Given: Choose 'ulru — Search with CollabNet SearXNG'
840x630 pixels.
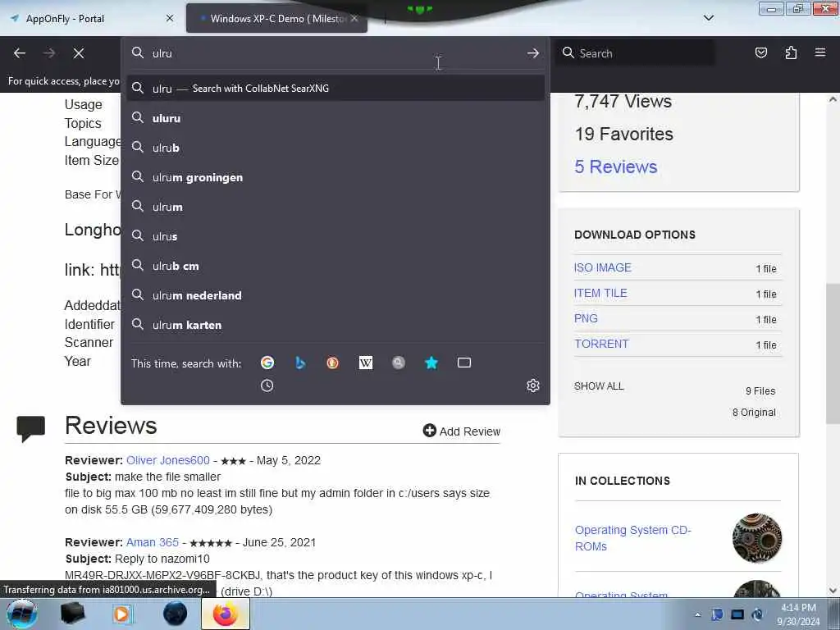Looking at the screenshot, I should (x=336, y=88).
